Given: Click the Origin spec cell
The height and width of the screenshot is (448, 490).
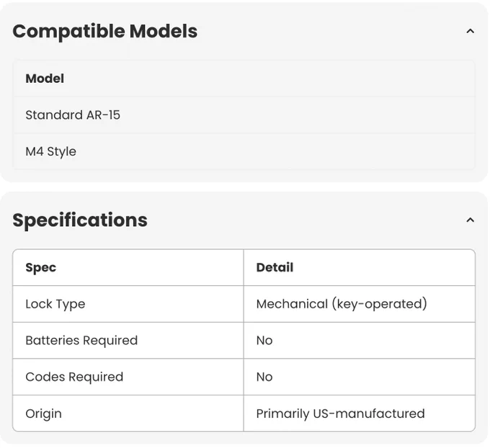Looking at the screenshot, I should click(128, 413).
